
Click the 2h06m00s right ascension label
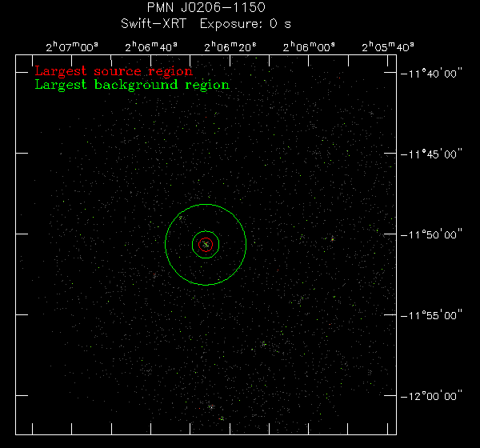[309, 47]
